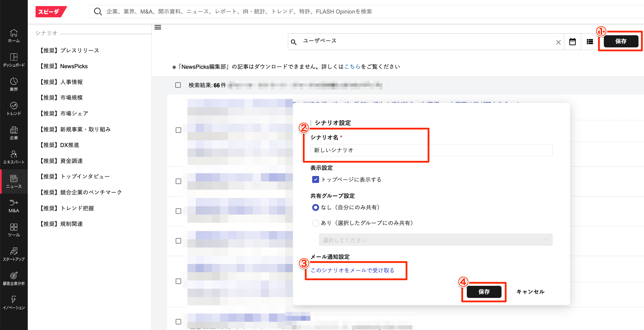Open the ホーム icon in sidebar
644x330 pixels.
coord(14,36)
